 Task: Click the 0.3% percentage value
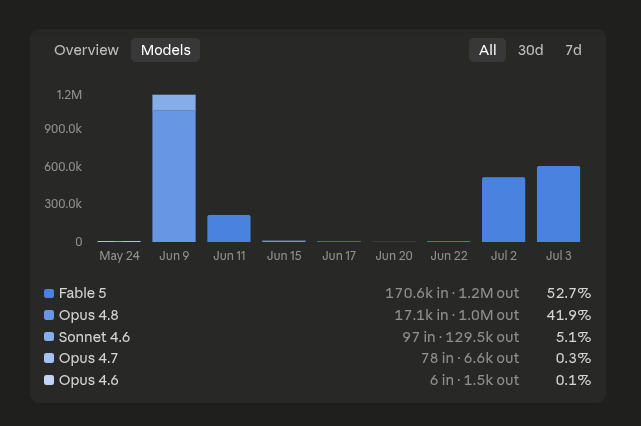pos(573,359)
